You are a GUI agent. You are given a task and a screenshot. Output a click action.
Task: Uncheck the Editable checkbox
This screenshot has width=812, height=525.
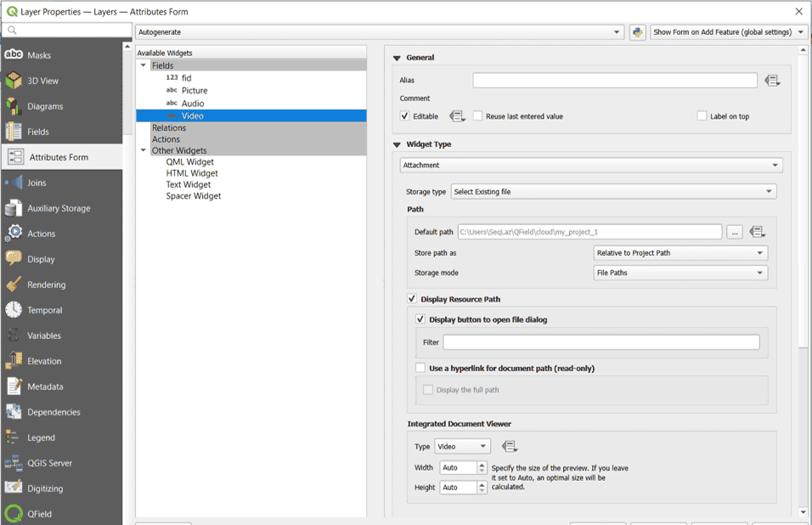[x=405, y=116]
